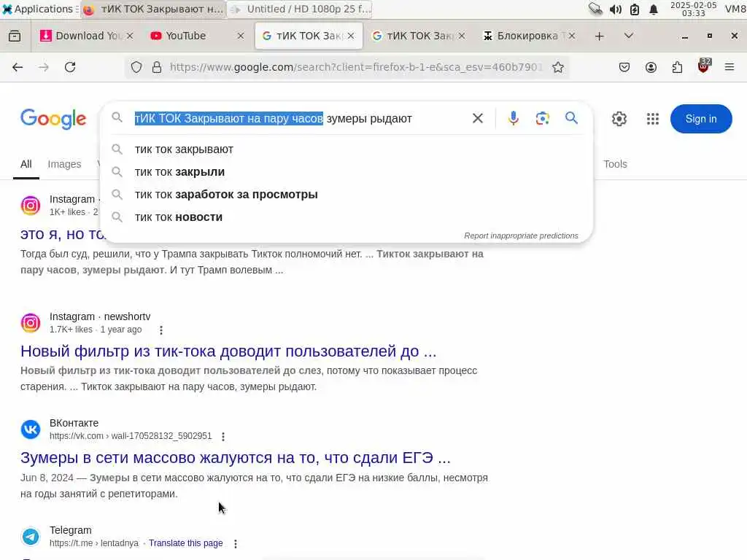Click the ВКонтакте favicon
This screenshot has width=747, height=560.
click(31, 429)
